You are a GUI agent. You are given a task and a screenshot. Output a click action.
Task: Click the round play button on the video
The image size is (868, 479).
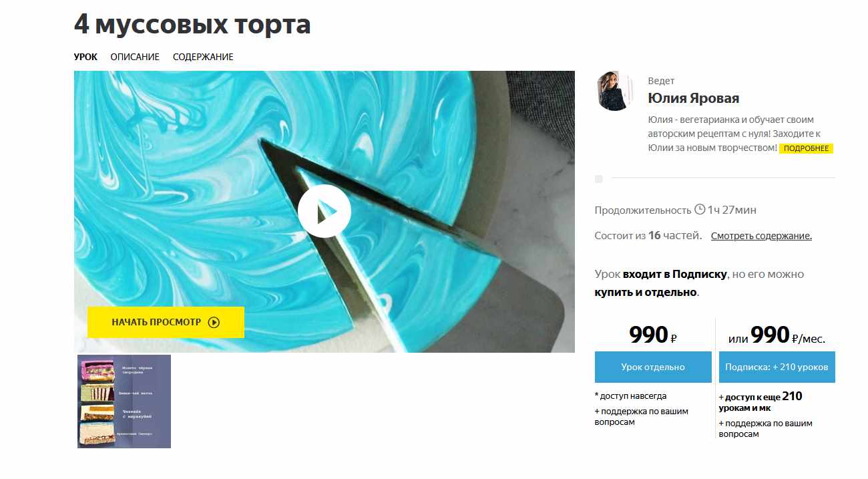324,211
